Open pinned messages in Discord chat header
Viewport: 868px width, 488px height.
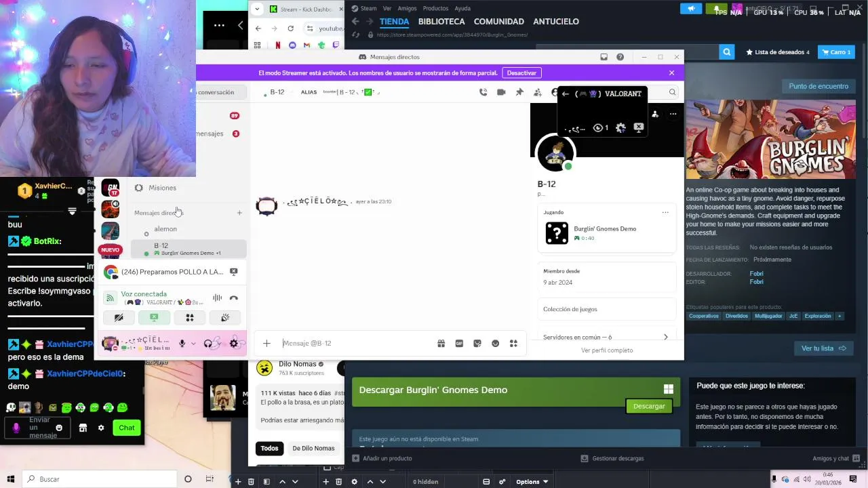(x=519, y=92)
